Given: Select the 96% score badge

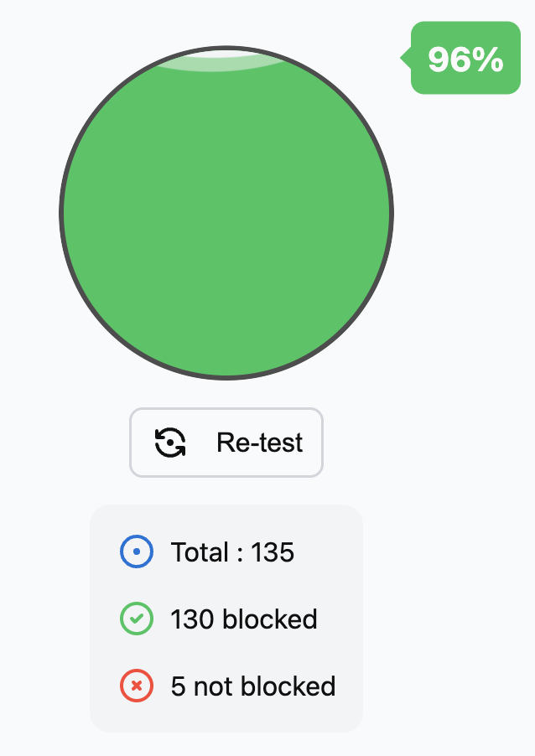Looking at the screenshot, I should coord(465,58).
